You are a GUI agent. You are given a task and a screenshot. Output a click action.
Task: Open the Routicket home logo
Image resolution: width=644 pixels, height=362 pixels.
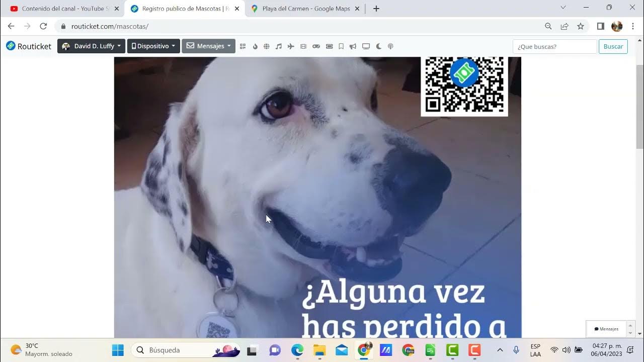click(29, 46)
